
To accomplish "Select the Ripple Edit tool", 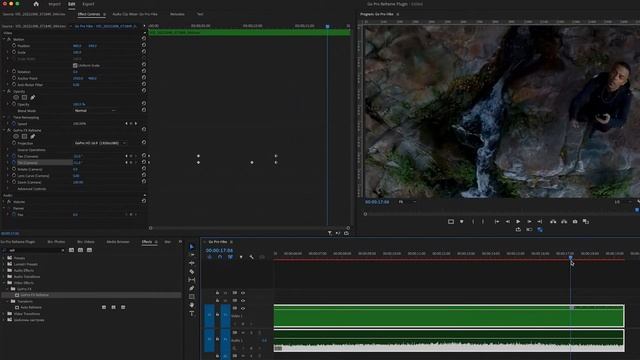I will click(x=192, y=263).
